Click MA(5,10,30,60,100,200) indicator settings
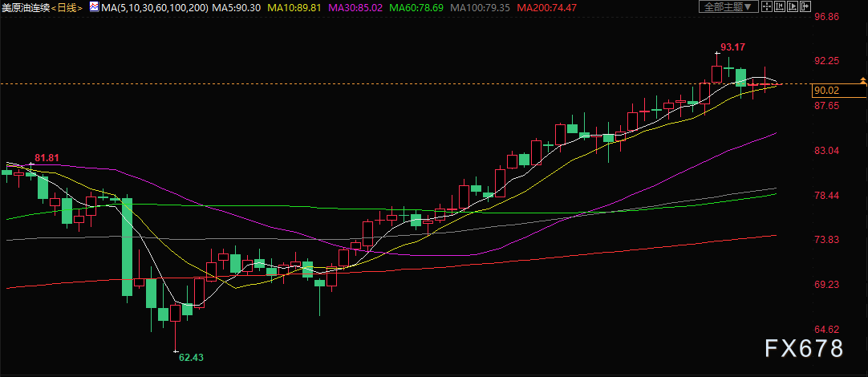The height and width of the screenshot is (377, 868). pyautogui.click(x=155, y=8)
